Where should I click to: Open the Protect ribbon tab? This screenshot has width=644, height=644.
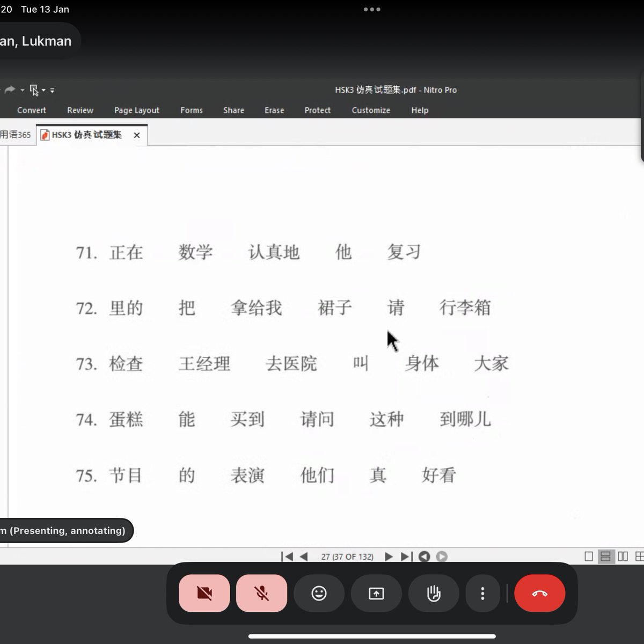click(x=318, y=110)
